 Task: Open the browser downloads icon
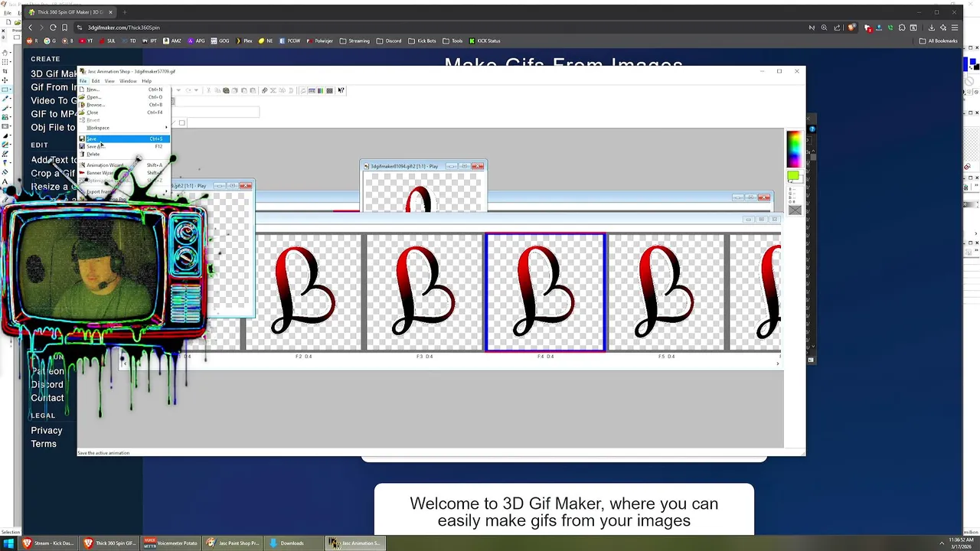932,28
